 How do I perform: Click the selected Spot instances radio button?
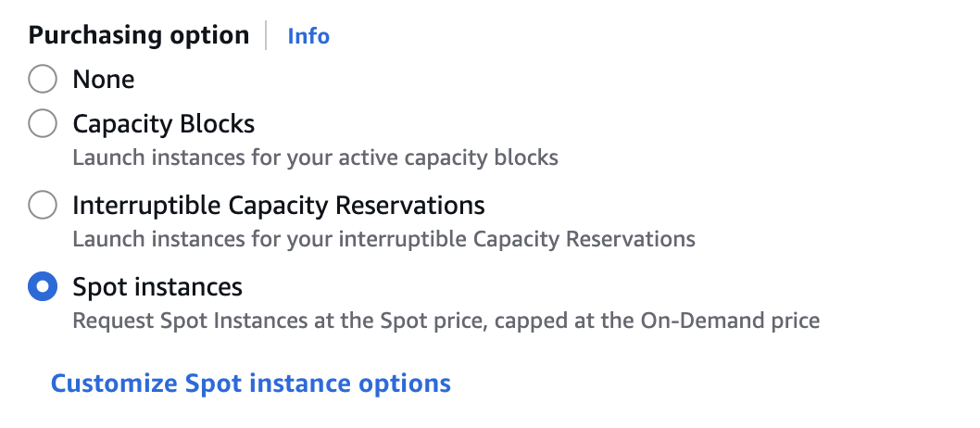pyautogui.click(x=43, y=287)
